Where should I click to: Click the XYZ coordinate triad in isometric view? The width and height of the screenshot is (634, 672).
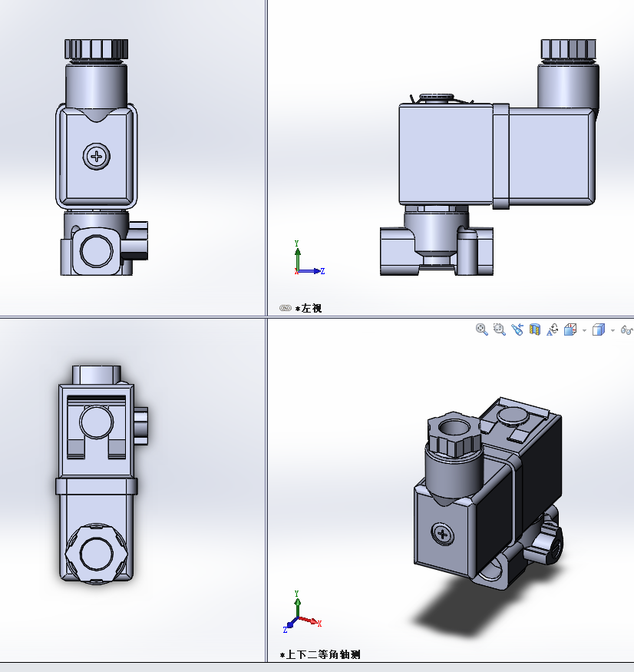302,611
